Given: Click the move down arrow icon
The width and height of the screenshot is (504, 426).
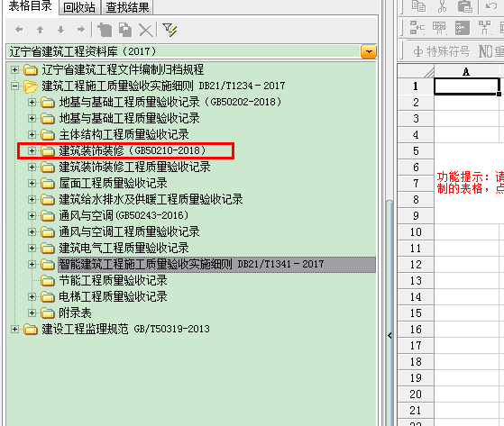Looking at the screenshot, I should tap(60, 30).
